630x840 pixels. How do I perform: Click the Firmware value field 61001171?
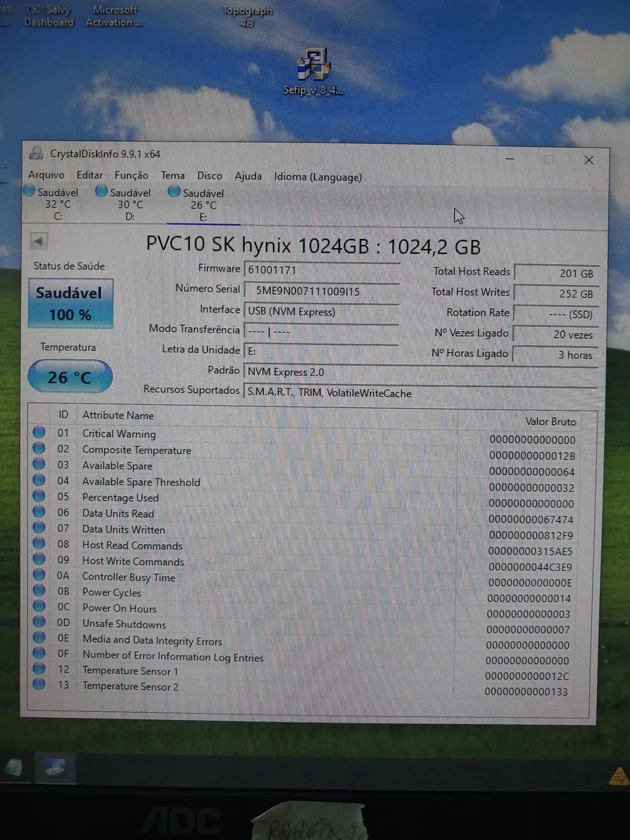[x=322, y=270]
